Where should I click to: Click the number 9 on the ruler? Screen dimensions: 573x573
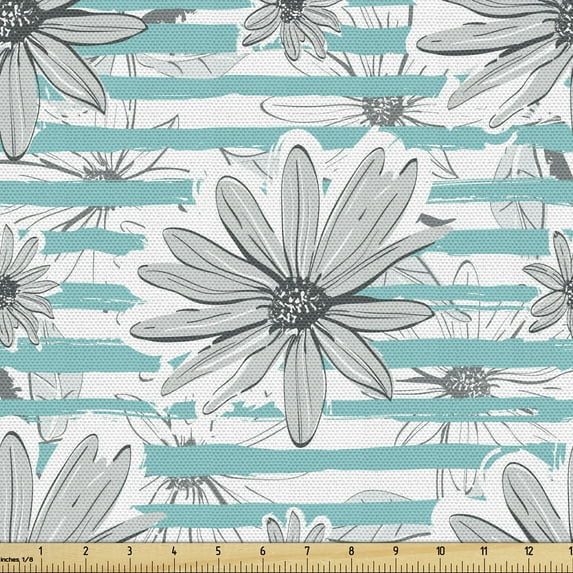click(x=396, y=551)
